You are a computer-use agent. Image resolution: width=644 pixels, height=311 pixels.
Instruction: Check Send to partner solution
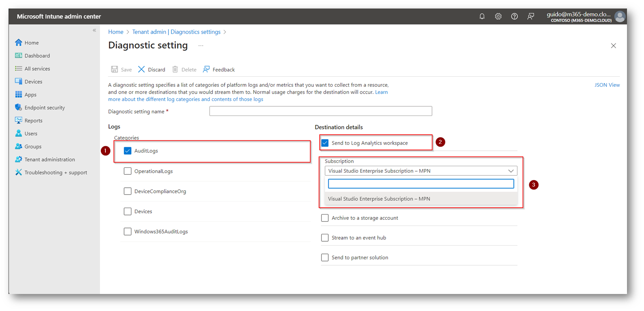(x=325, y=257)
